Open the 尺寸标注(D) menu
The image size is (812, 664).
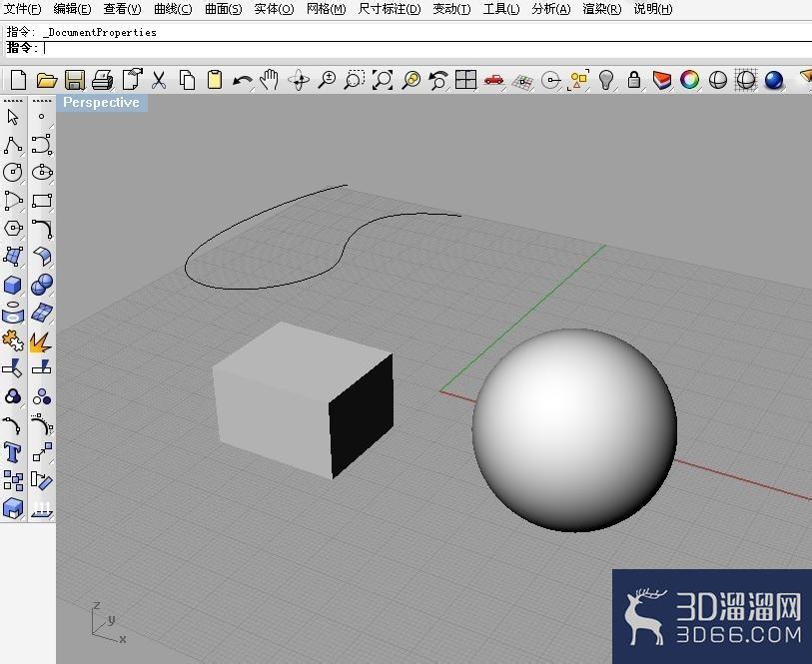pos(390,9)
